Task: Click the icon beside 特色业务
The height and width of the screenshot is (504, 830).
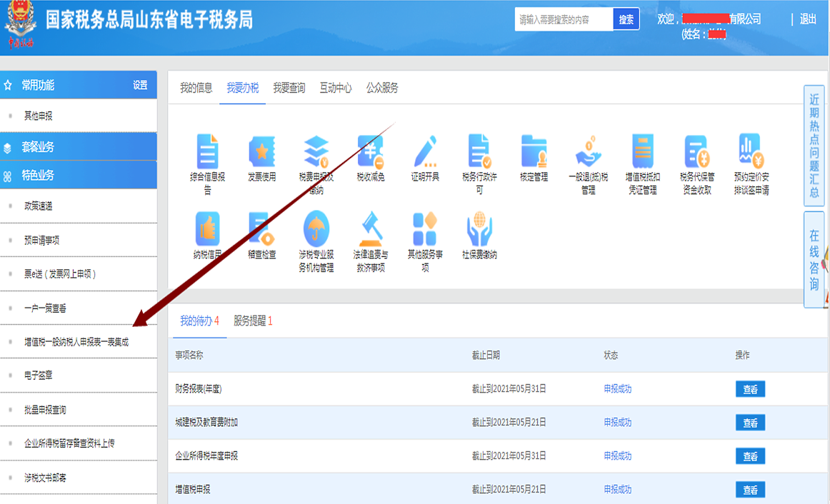Action: click(7, 176)
